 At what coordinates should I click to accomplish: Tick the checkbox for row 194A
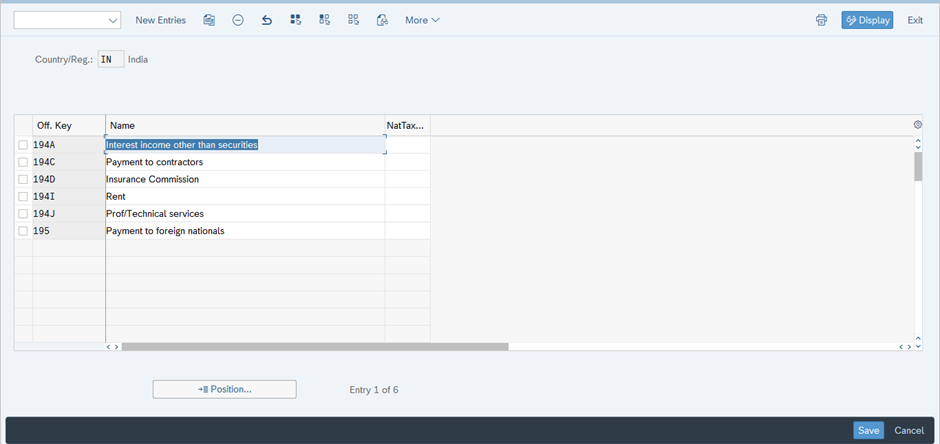tap(23, 145)
